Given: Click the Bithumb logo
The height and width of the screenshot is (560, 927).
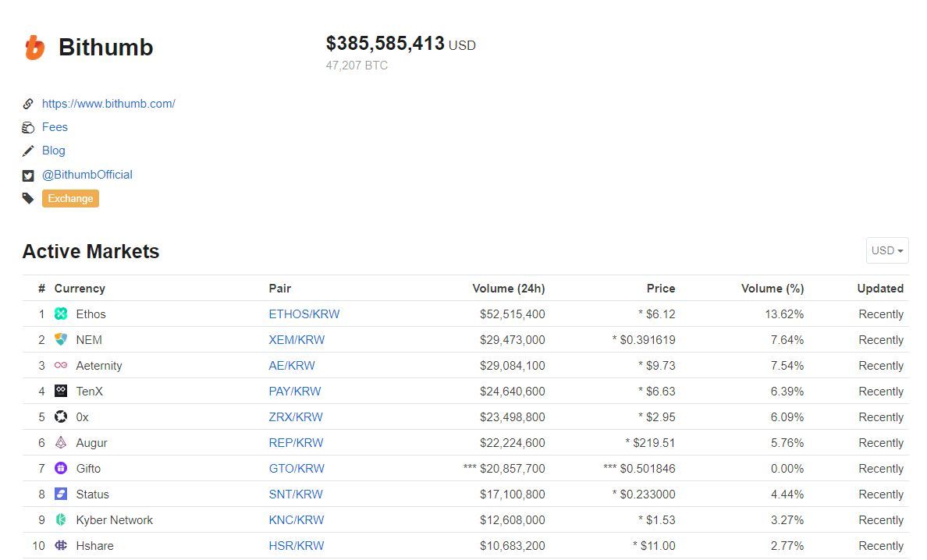Looking at the screenshot, I should (x=36, y=47).
